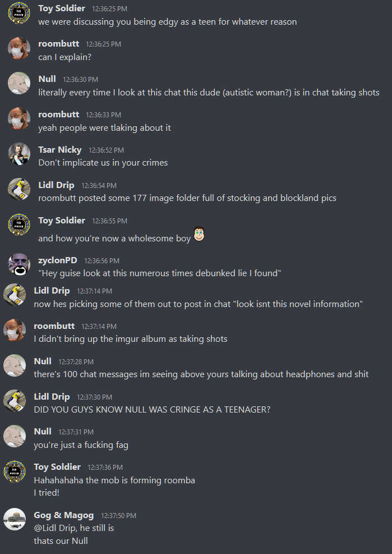The width and height of the screenshot is (392, 554).
Task: Open Tsar Nicky's profile picture
Action: point(19,154)
